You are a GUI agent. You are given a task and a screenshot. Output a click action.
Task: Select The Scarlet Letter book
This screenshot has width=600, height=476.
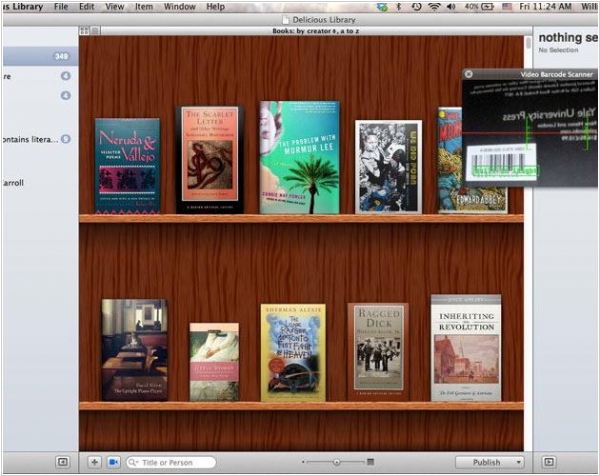point(209,160)
